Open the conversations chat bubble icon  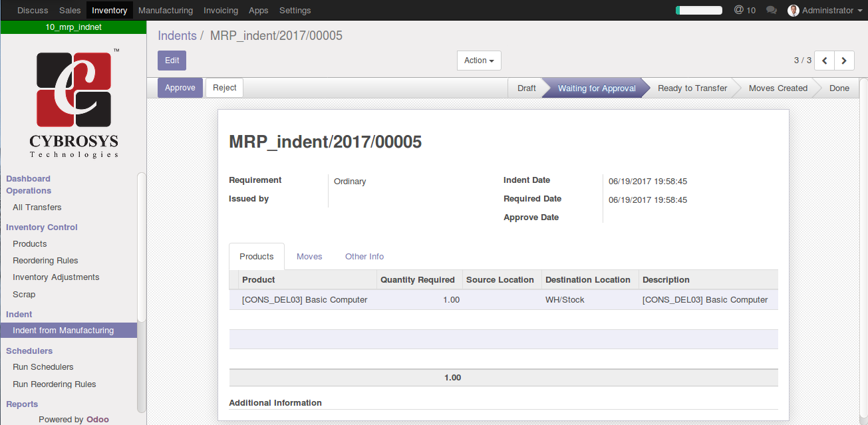point(772,11)
